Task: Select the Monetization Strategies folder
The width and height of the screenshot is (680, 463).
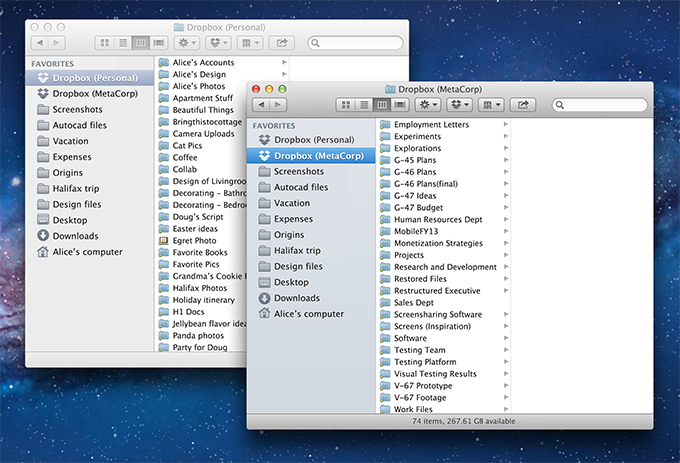Action: click(x=438, y=243)
